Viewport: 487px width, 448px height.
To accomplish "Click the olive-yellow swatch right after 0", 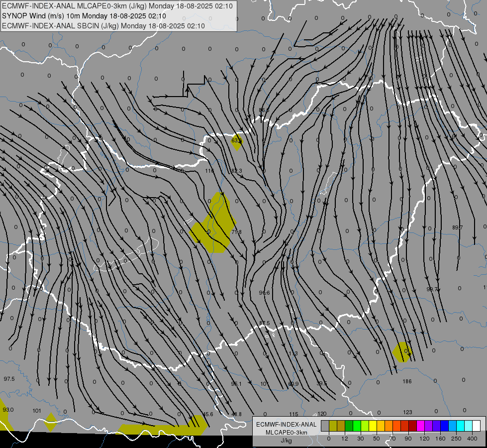I will (x=333, y=426).
